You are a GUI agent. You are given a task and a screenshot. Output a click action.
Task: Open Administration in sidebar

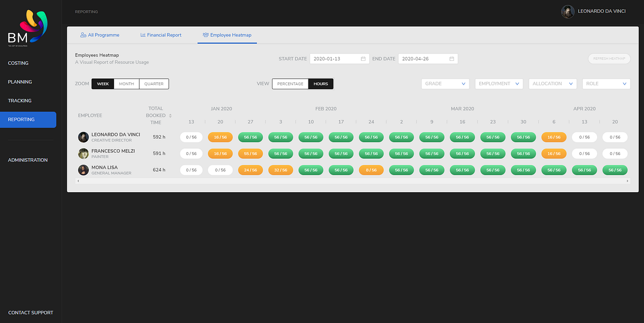pyautogui.click(x=28, y=160)
